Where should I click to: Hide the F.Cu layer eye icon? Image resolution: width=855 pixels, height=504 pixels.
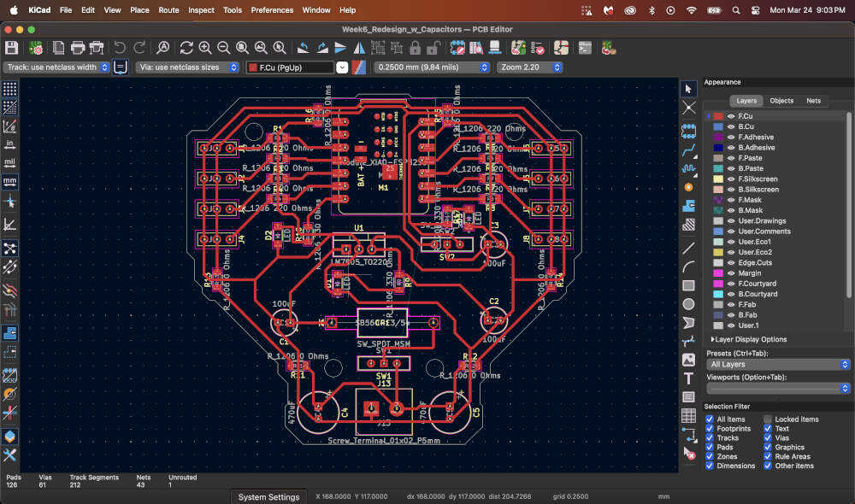pos(731,116)
